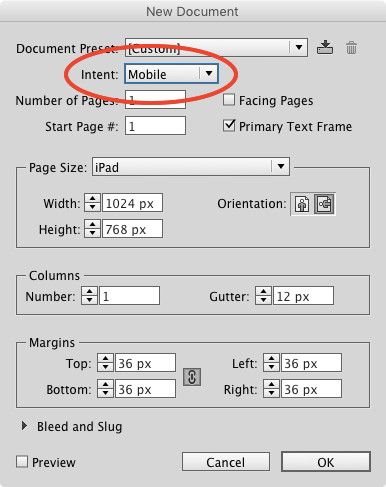Increase Left margin with up stepper
The width and height of the screenshot is (386, 487).
271,358
